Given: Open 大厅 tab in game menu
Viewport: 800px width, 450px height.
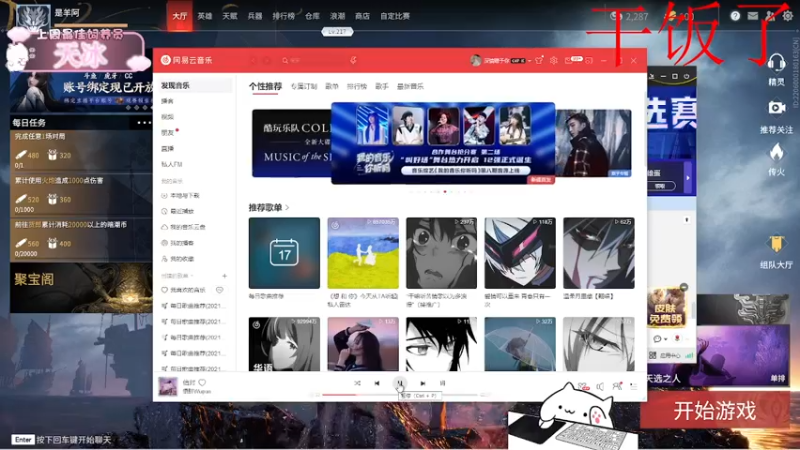Looking at the screenshot, I should pos(180,16).
